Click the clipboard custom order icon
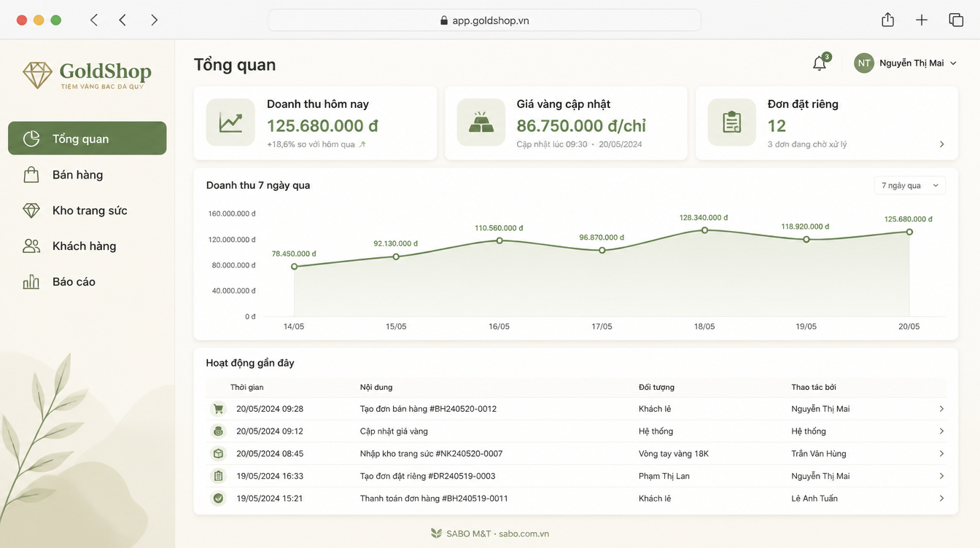The height and width of the screenshot is (548, 980). [x=732, y=122]
